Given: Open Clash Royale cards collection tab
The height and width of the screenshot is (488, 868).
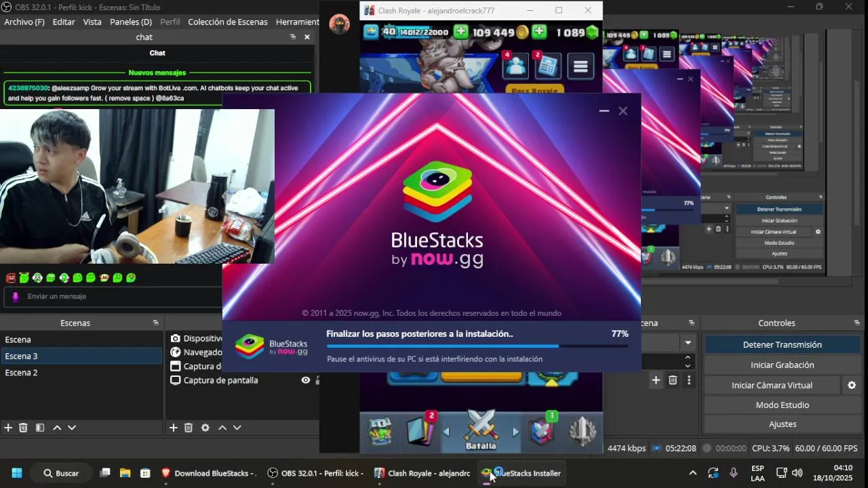Looking at the screenshot, I should (420, 430).
